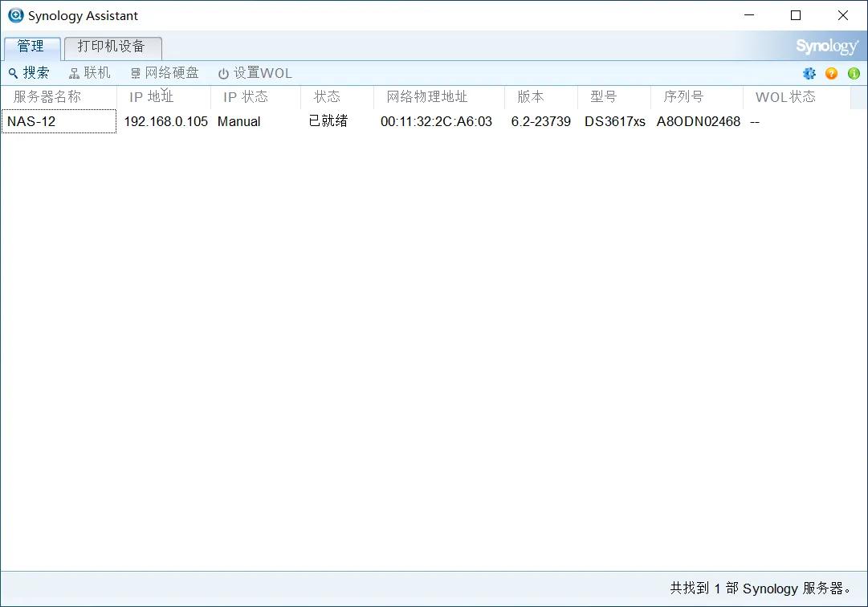Click the IP 地址 column header
The height and width of the screenshot is (607, 868).
point(152,96)
